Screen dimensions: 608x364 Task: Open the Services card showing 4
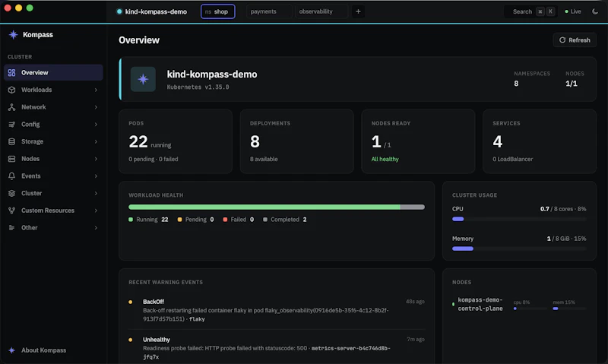click(x=540, y=141)
